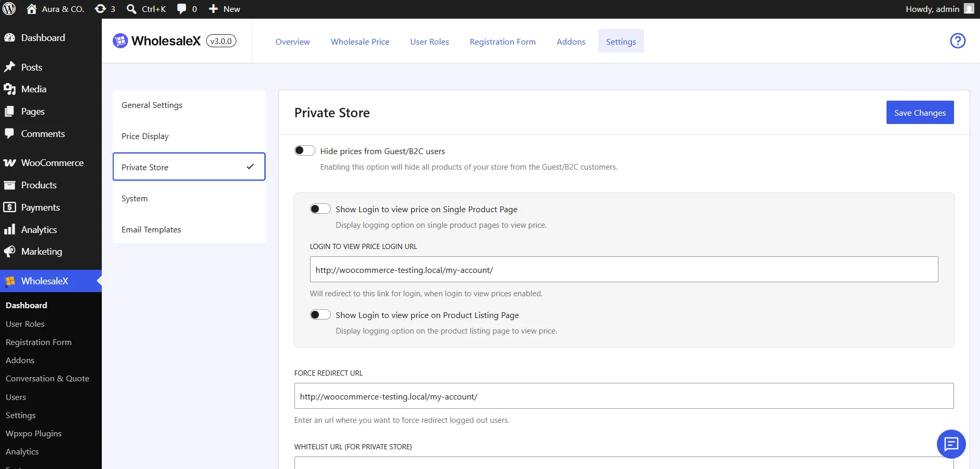Open System settings section
The height and width of the screenshot is (469, 980).
click(x=189, y=198)
